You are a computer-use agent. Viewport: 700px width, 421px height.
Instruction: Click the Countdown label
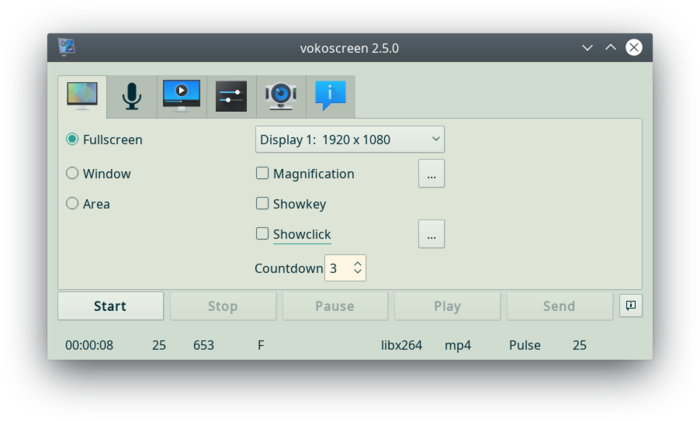coord(289,268)
